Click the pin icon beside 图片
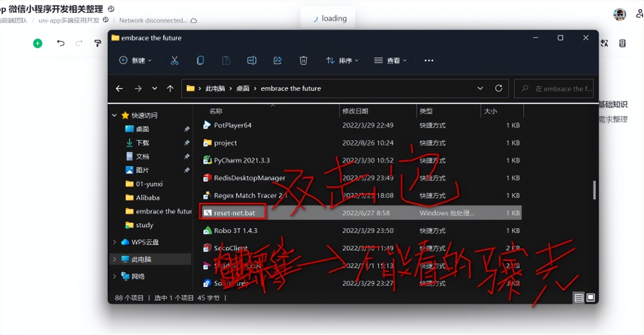Screen dimensions: 644x335 [187, 170]
